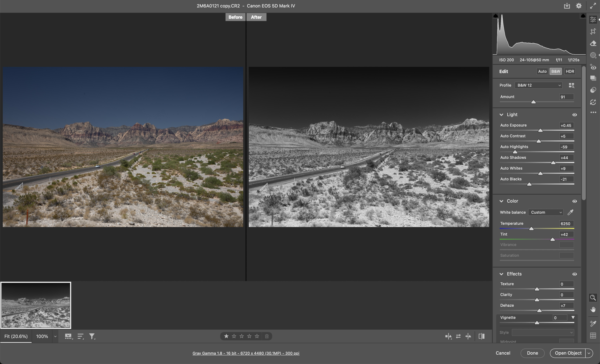Open the Gray Gamma workflow options link
Viewport: 600px width, 364px height.
click(x=246, y=353)
